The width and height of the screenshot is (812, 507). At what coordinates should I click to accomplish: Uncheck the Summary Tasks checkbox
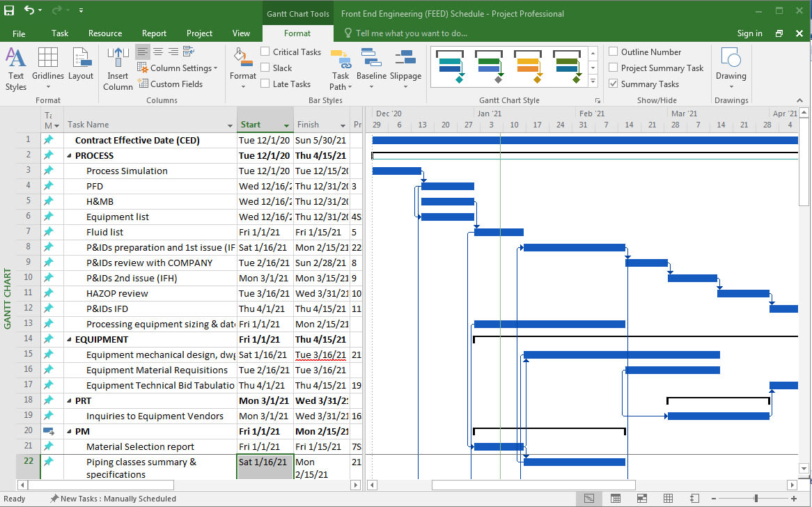(x=614, y=84)
